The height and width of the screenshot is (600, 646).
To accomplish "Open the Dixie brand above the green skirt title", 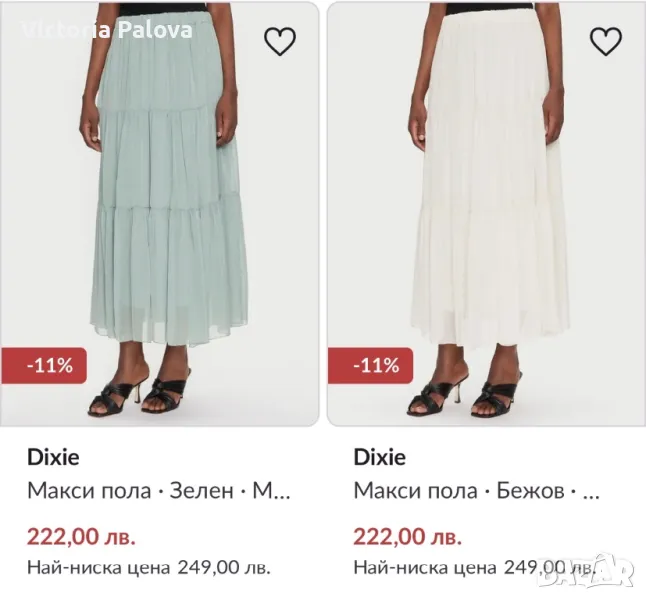I will tap(52, 457).
